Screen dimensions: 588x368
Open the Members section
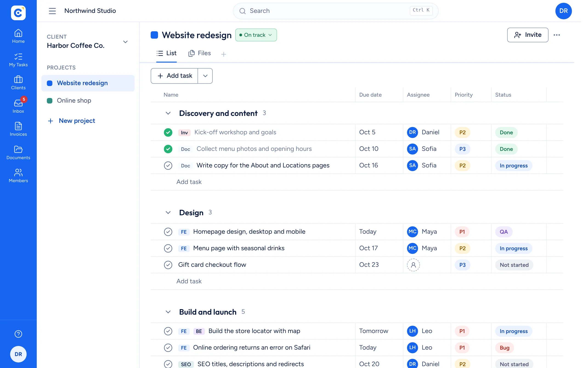tap(18, 176)
